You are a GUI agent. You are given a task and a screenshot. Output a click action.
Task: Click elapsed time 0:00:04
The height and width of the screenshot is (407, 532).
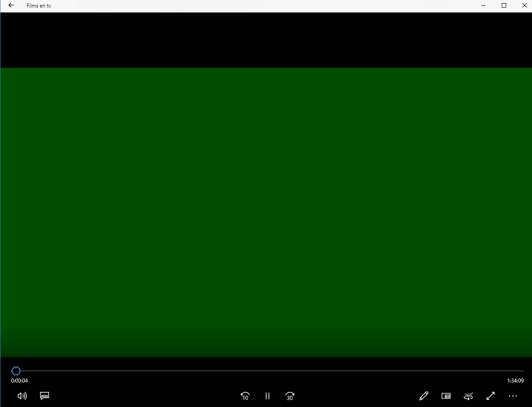click(19, 381)
